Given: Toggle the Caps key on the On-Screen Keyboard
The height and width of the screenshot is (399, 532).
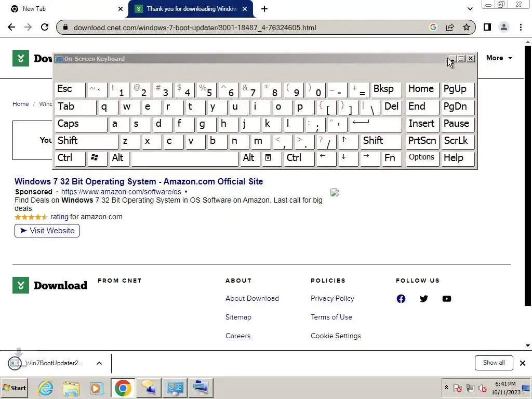Looking at the screenshot, I should tap(81, 124).
